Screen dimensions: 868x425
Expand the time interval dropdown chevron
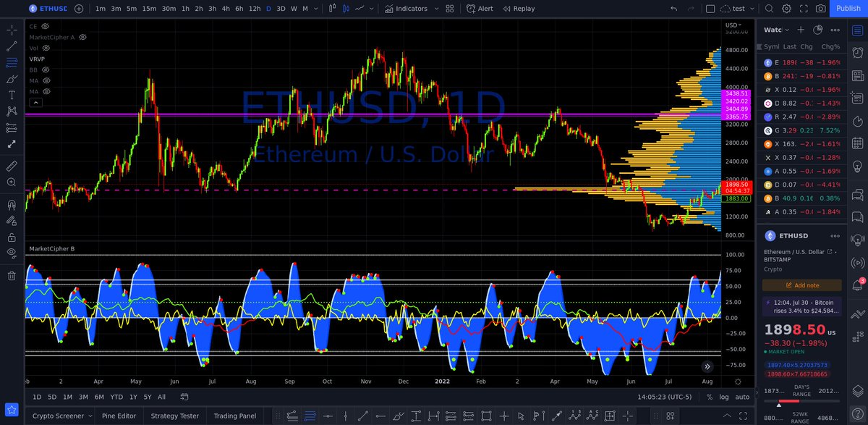(316, 9)
